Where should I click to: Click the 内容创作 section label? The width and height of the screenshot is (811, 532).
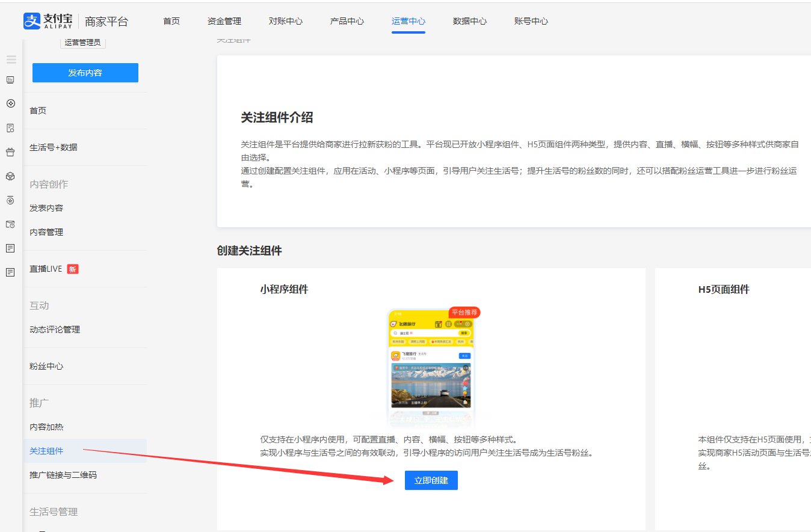click(x=49, y=184)
